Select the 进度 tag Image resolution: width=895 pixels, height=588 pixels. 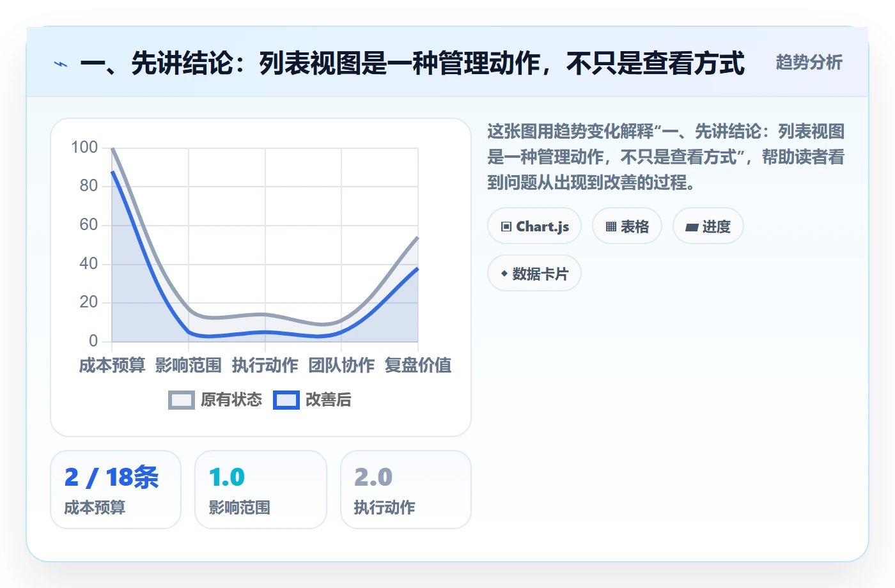708,226
